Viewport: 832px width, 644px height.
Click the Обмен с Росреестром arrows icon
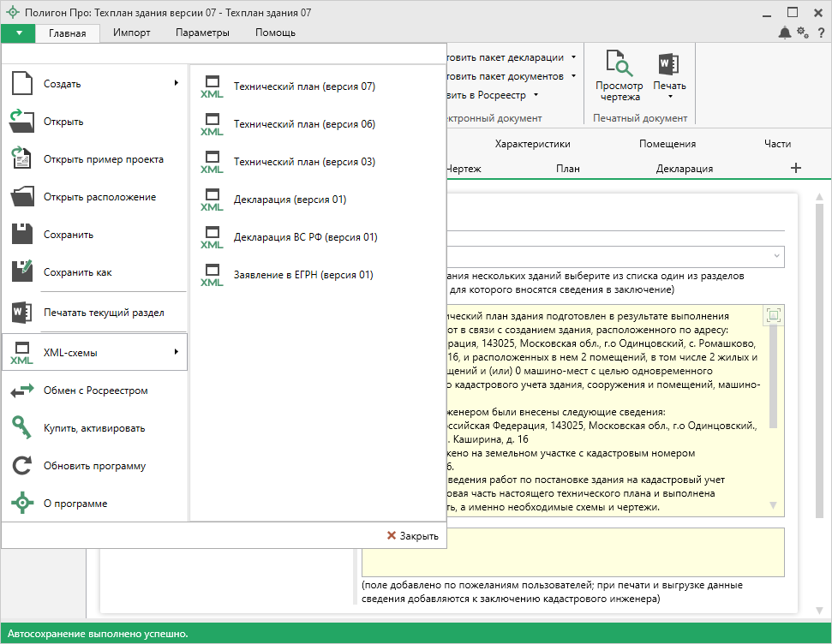pyautogui.click(x=22, y=391)
